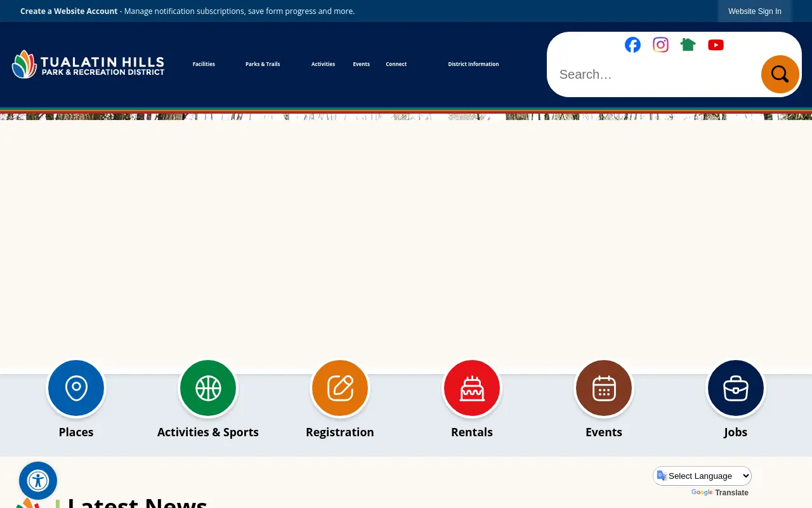Open the Parks & Trails menu
This screenshot has height=508, width=812.
click(263, 64)
